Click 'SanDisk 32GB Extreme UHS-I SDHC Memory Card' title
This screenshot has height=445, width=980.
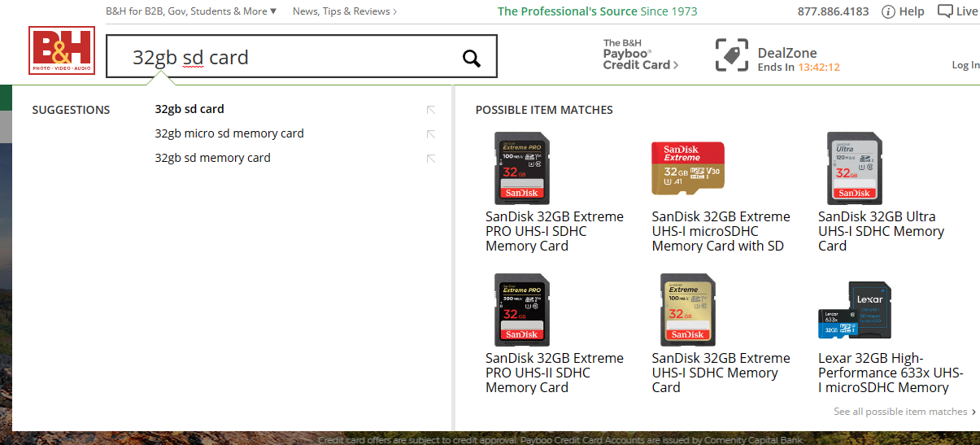click(x=721, y=373)
